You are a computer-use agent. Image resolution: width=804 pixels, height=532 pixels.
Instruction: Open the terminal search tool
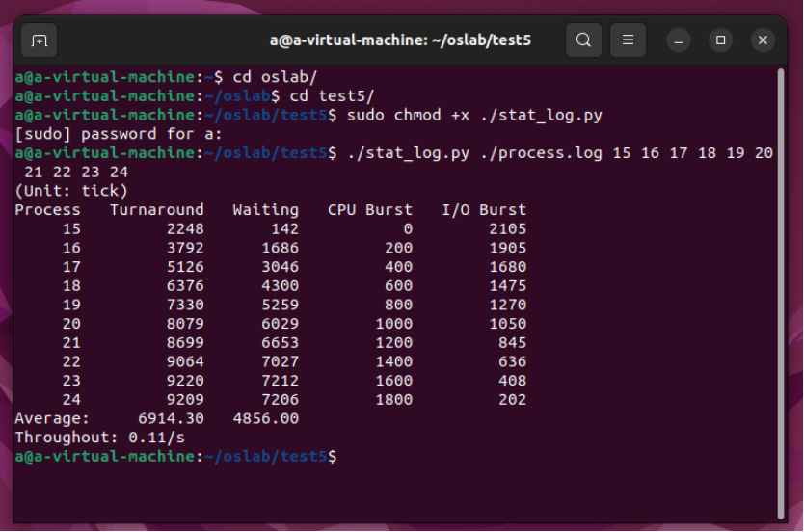(583, 40)
